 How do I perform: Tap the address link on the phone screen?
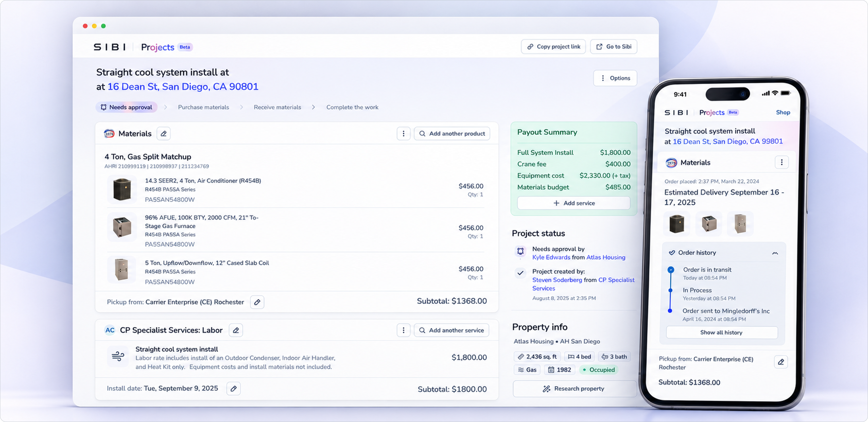728,142
